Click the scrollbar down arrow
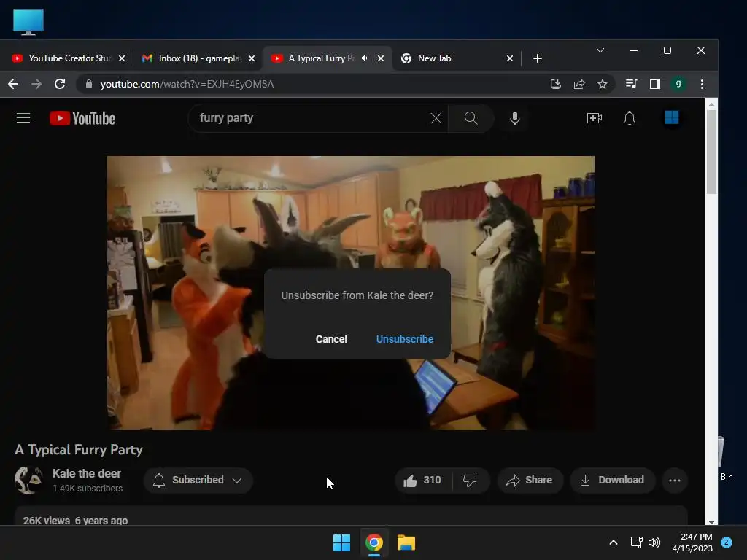The height and width of the screenshot is (560, 747). (x=711, y=522)
